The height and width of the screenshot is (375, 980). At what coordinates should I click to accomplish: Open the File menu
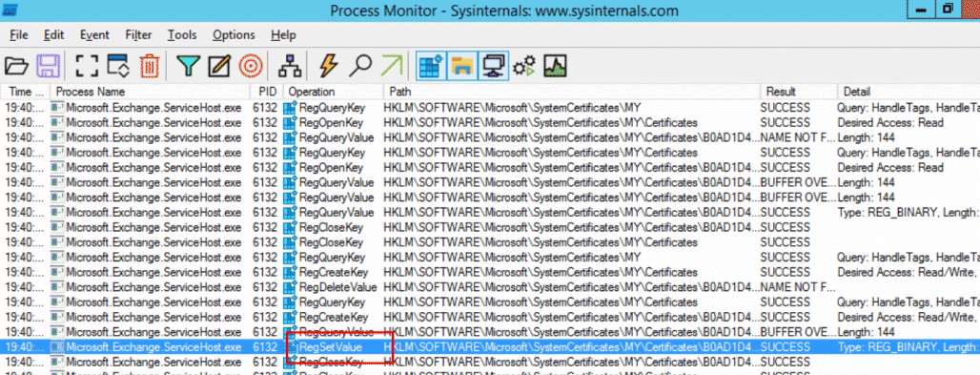coord(19,35)
